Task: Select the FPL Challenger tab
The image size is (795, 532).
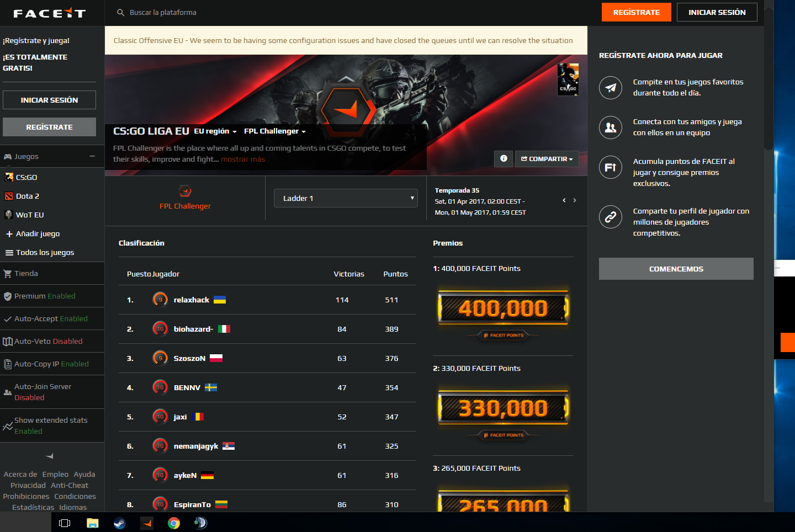Action: pos(185,198)
